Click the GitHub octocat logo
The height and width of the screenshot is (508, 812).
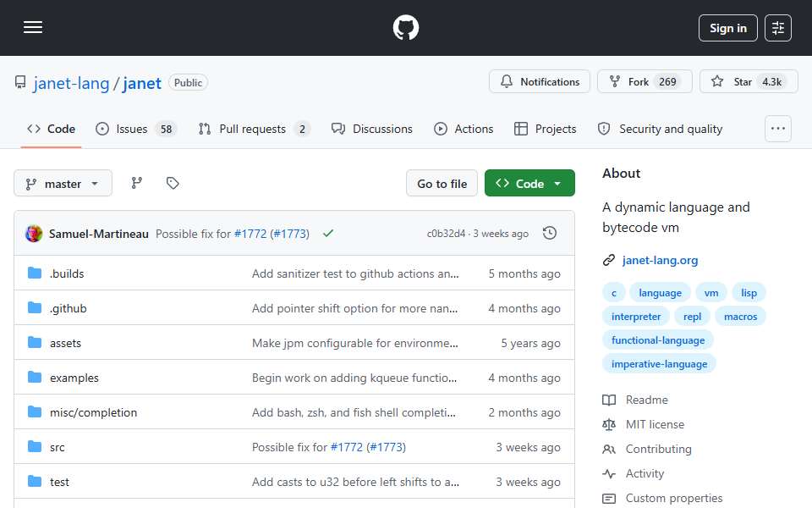click(405, 27)
